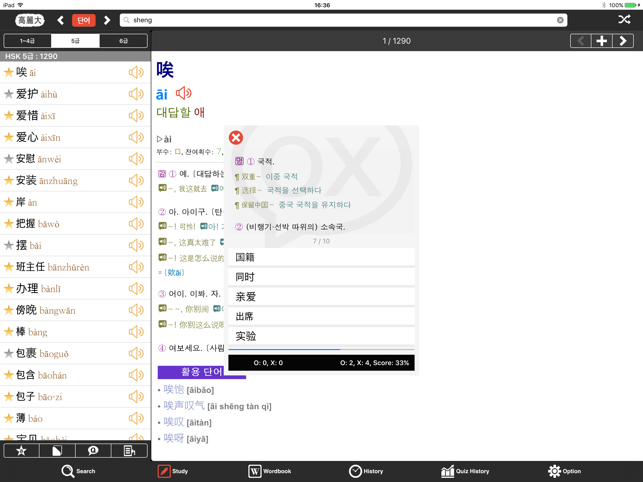Play pronunciation audio for 爱护 àihù
The image size is (643, 482).
coord(136,94)
